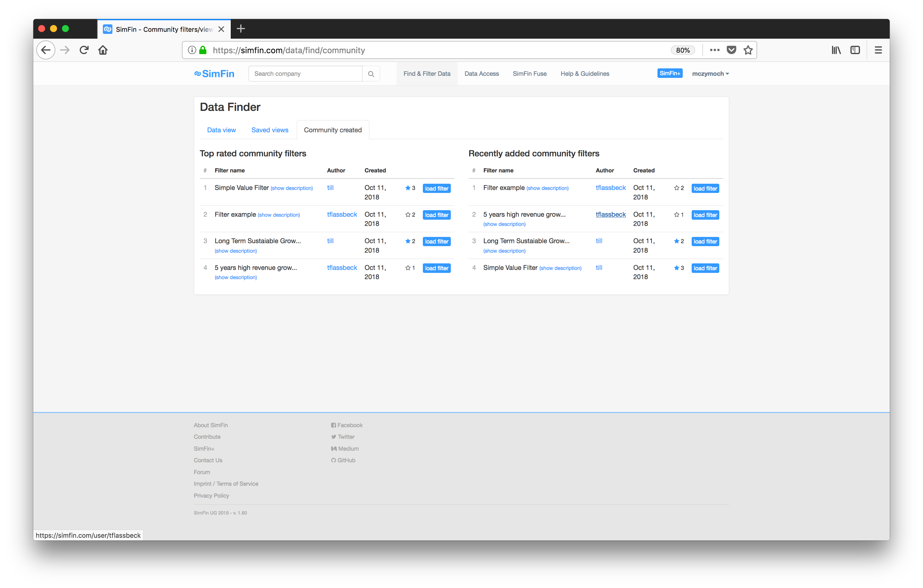This screenshot has height=588, width=923.
Task: Show description of top-rated Simple Value Filter
Action: pyautogui.click(x=291, y=188)
